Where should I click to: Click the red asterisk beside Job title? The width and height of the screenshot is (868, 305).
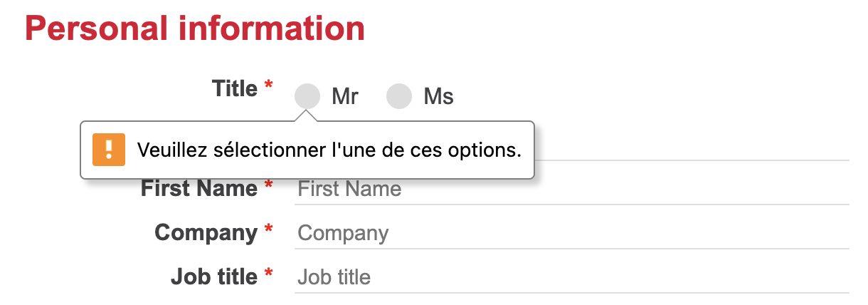point(269,274)
